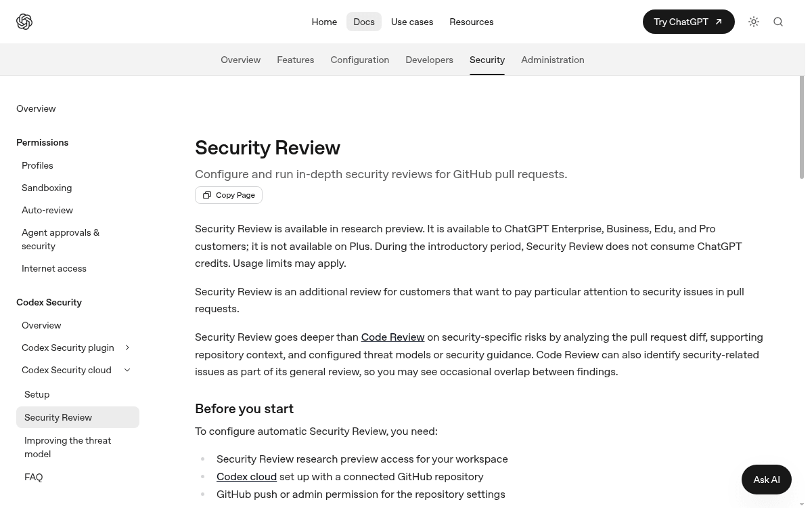The height and width of the screenshot is (508, 812).
Task: Collapse the Codex Security cloud chevron
Action: tap(127, 370)
